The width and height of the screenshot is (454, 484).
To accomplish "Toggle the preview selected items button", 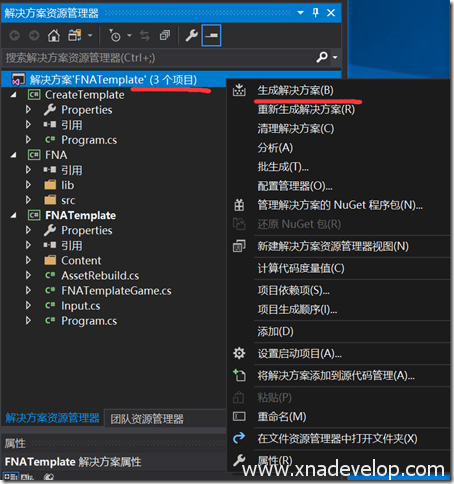I will tap(211, 35).
